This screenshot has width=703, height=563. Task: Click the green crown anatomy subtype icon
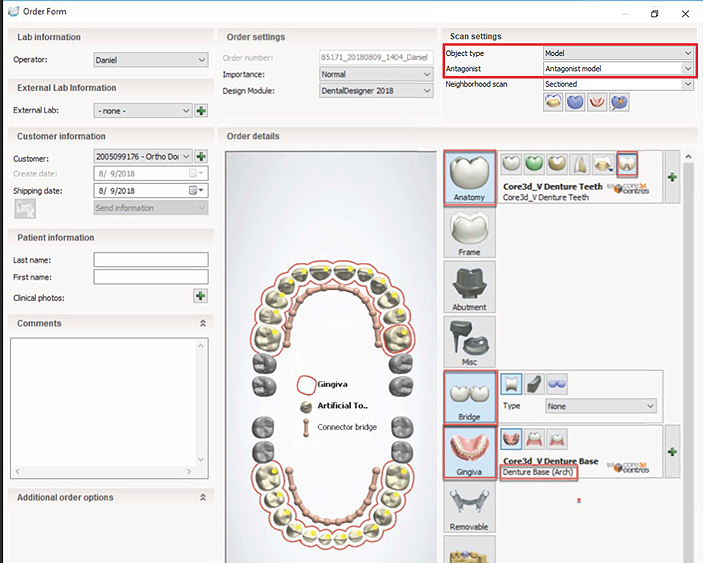click(x=535, y=163)
